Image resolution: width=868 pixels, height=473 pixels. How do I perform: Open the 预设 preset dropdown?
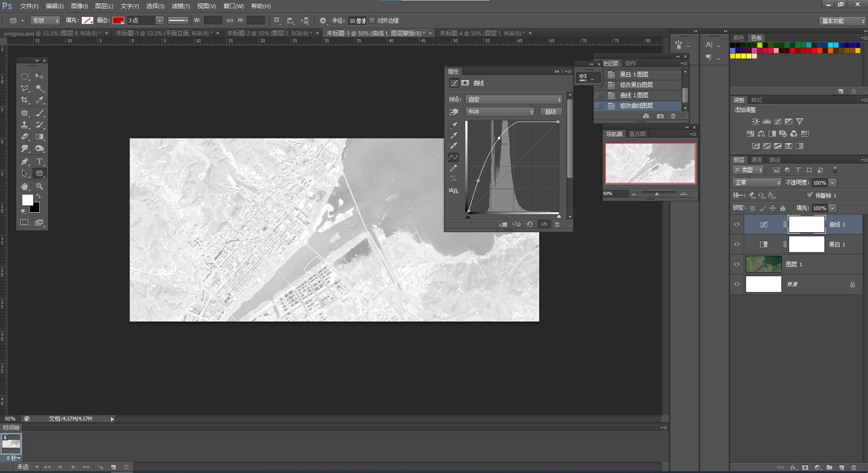tap(514, 100)
